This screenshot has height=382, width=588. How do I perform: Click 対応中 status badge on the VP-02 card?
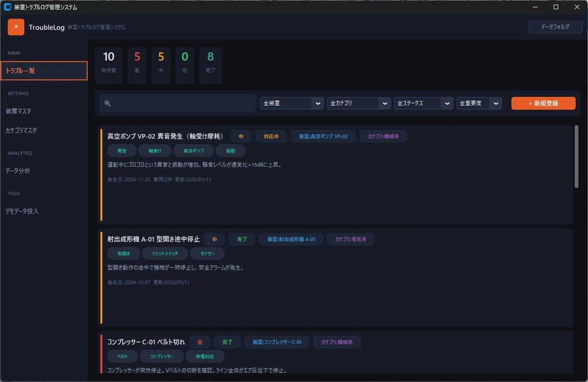[x=271, y=136]
